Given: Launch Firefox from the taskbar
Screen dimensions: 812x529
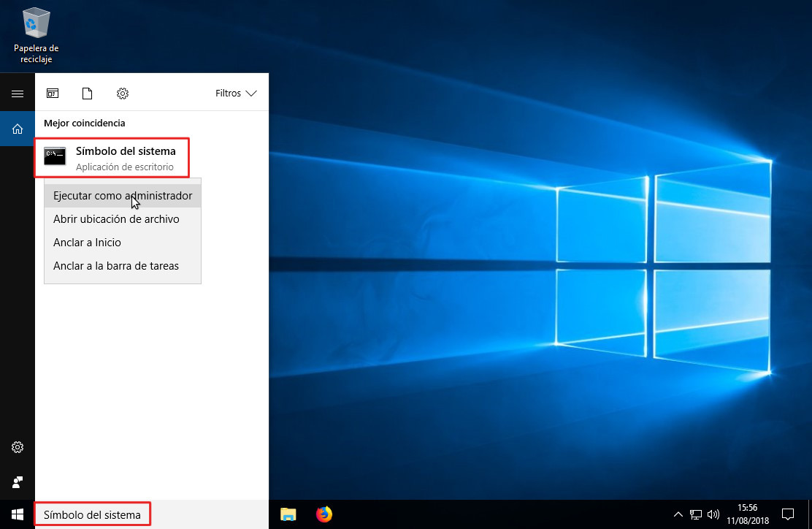Looking at the screenshot, I should [x=323, y=514].
